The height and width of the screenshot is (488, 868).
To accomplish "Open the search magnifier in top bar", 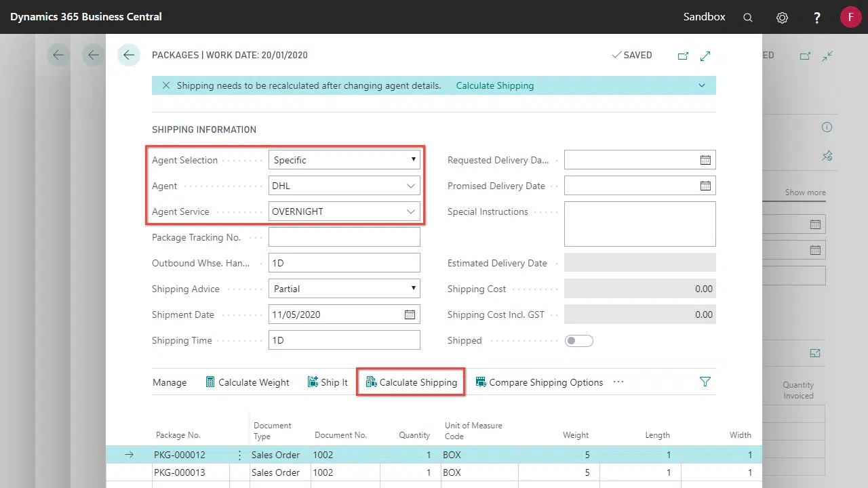I will click(748, 18).
